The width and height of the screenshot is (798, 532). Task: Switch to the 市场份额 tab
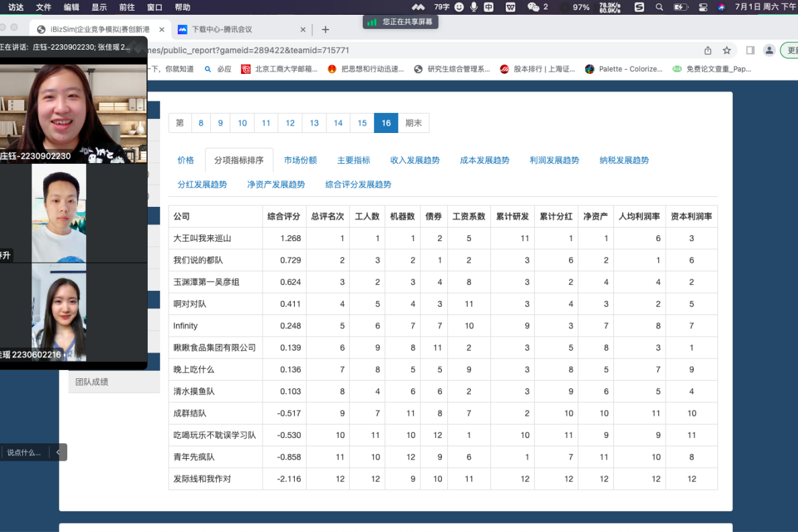point(300,161)
